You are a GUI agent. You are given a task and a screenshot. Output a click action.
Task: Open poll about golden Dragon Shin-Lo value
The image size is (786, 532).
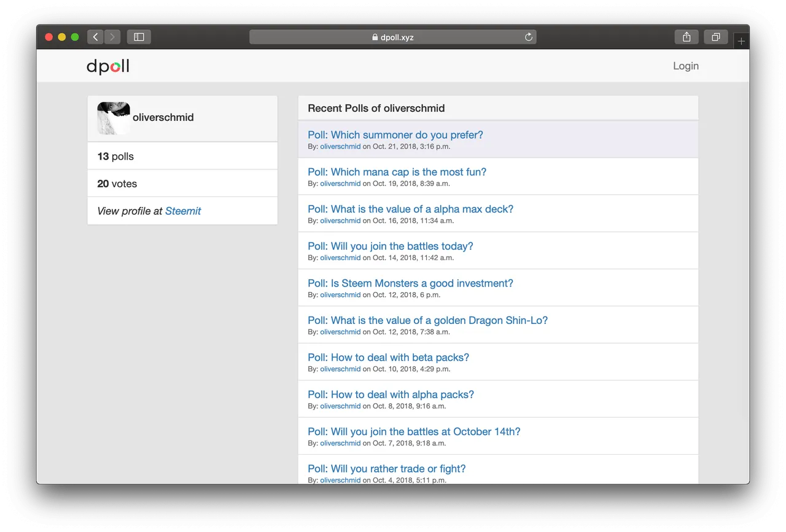[x=428, y=320]
